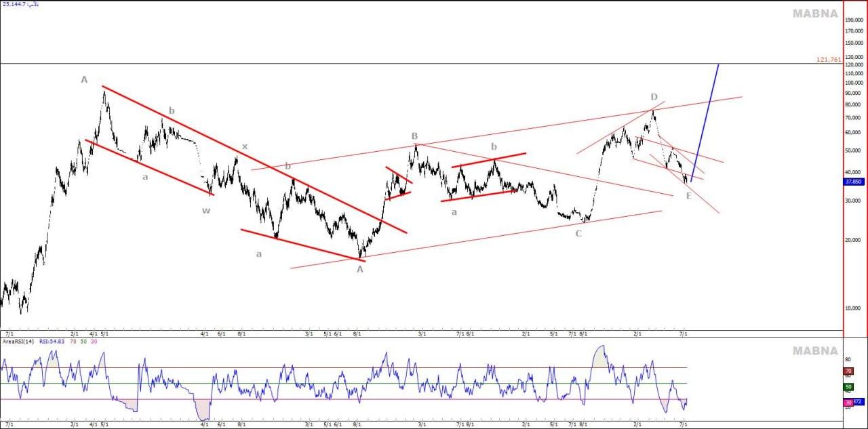This screenshot has width=868, height=429.
Task: Click the 25,144.7 readout at top left
Action: pos(15,4)
